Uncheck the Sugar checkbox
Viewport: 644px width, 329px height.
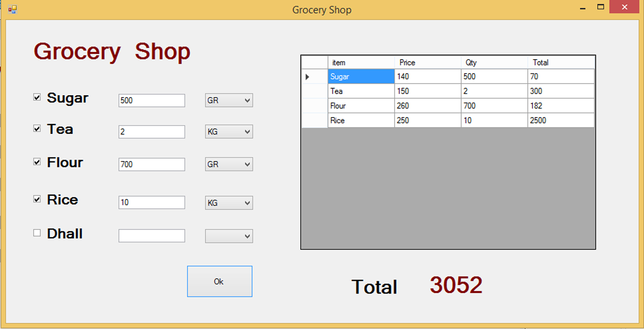(x=37, y=97)
